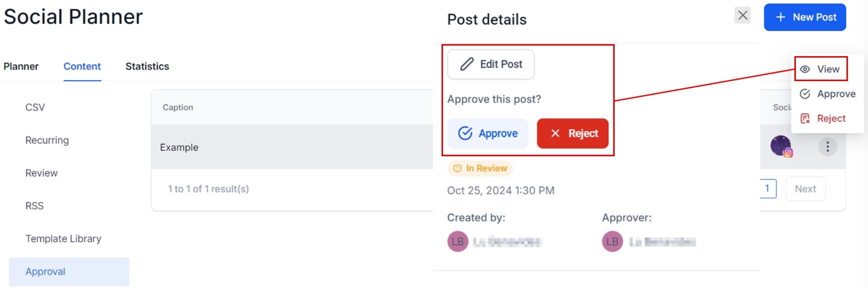Image resolution: width=868 pixels, height=288 pixels.
Task: Switch to the Planner tab
Action: [21, 66]
